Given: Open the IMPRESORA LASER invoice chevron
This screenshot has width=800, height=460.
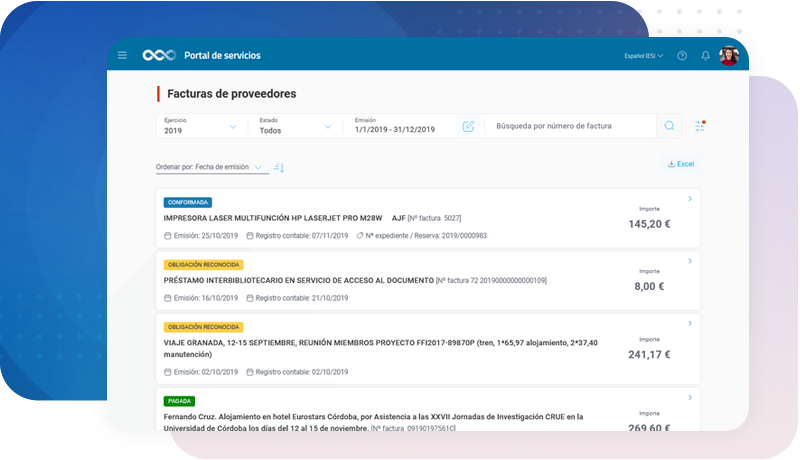Looking at the screenshot, I should (690, 199).
